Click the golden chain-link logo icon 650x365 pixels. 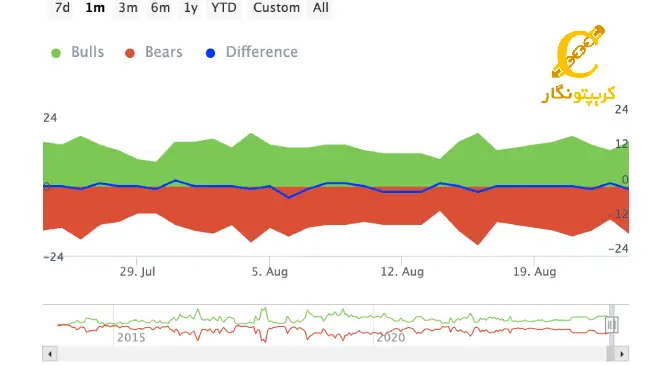(578, 52)
